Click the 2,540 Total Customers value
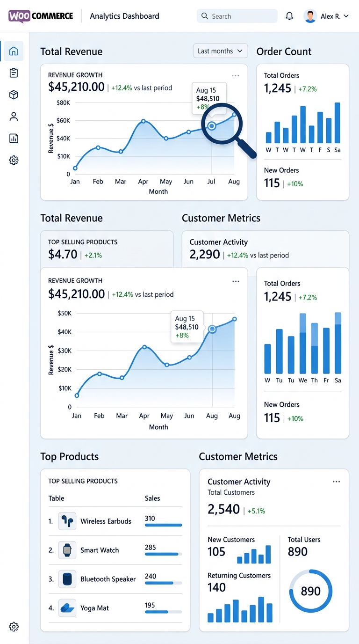The height and width of the screenshot is (644, 359). 223,509
